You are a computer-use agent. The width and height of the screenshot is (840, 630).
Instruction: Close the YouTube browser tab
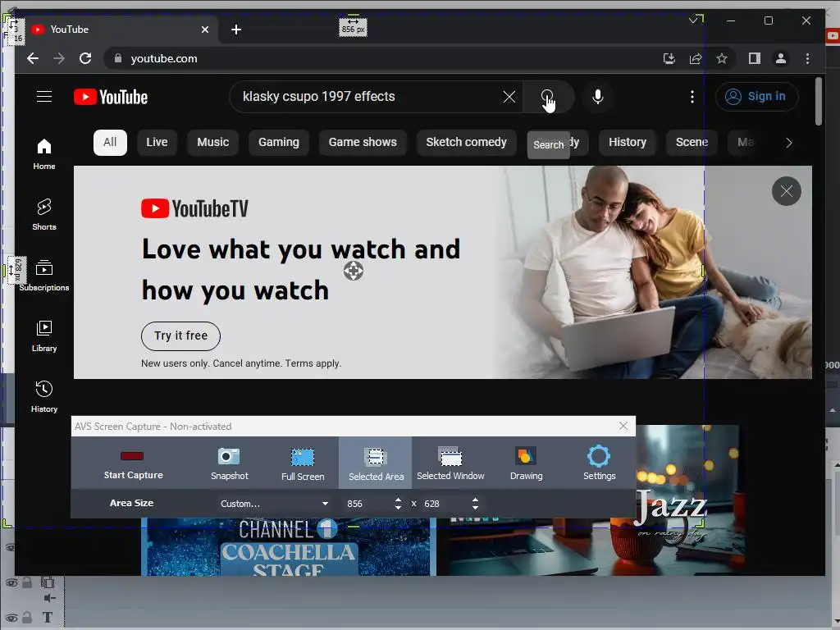(x=204, y=30)
